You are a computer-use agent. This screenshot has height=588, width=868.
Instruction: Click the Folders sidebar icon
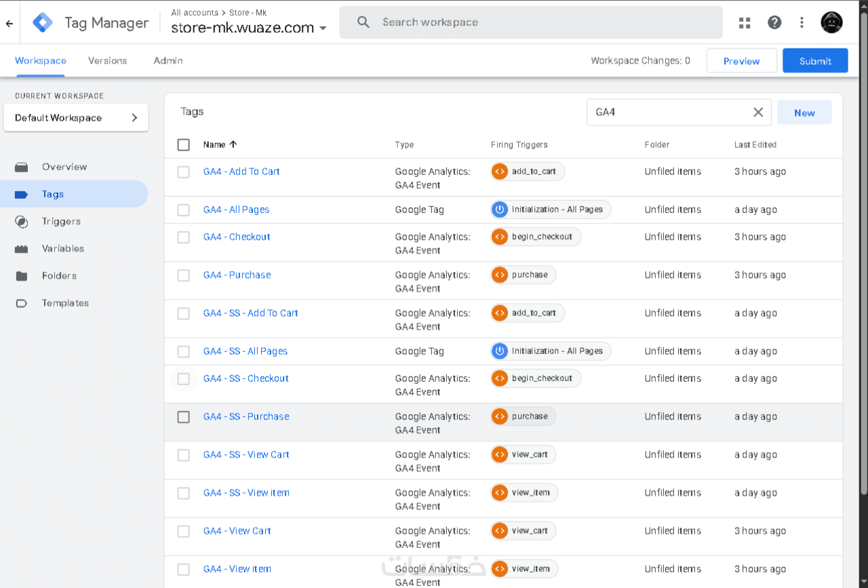tap(22, 276)
